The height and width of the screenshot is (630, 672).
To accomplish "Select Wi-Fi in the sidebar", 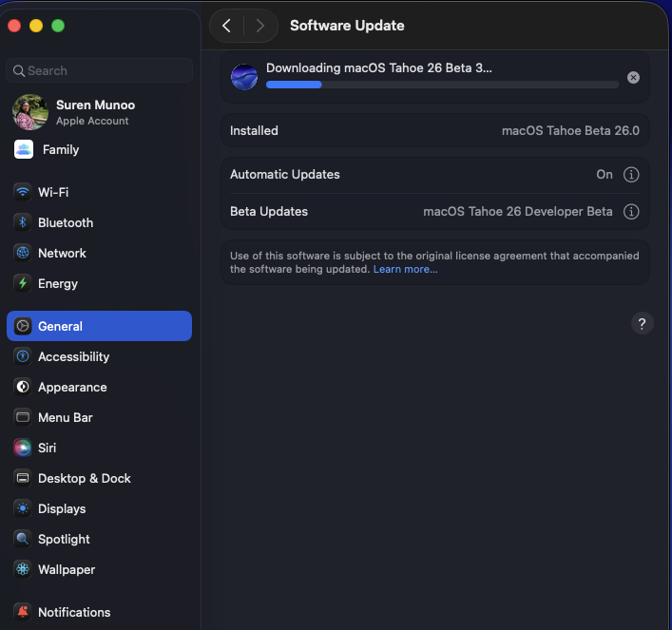I will pos(100,192).
